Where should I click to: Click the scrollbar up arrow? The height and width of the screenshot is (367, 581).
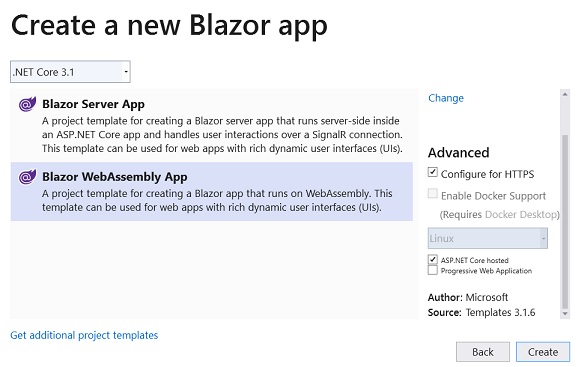(x=565, y=94)
